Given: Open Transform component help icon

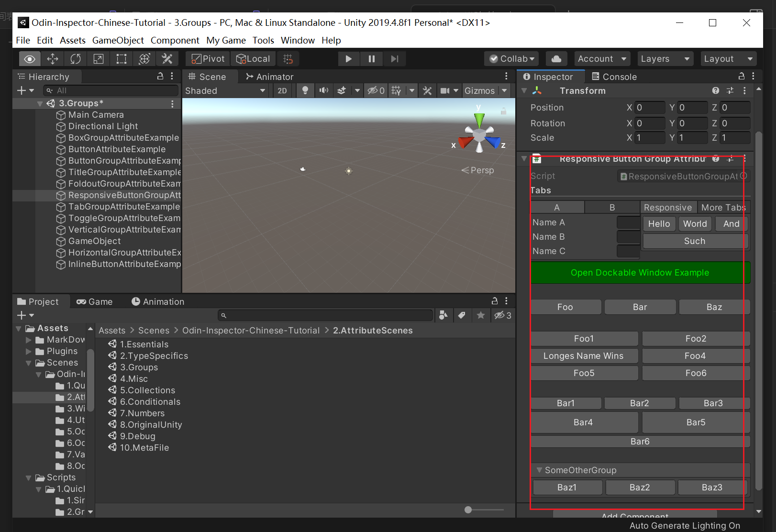Looking at the screenshot, I should tap(716, 90).
